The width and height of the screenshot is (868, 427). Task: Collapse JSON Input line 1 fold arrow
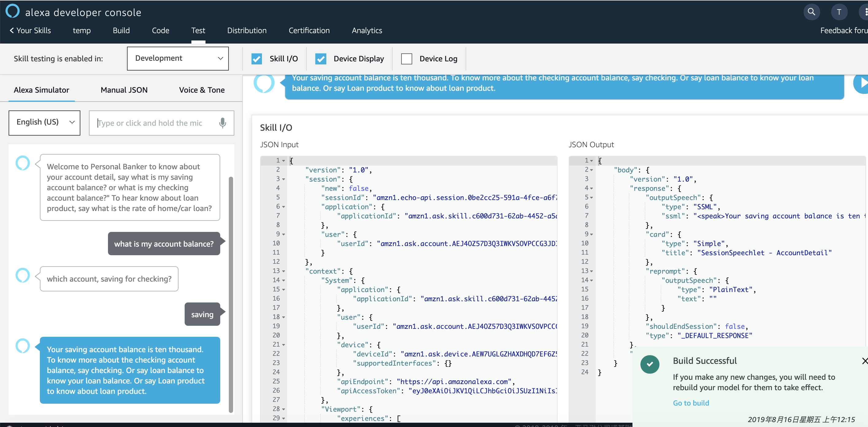(x=284, y=161)
